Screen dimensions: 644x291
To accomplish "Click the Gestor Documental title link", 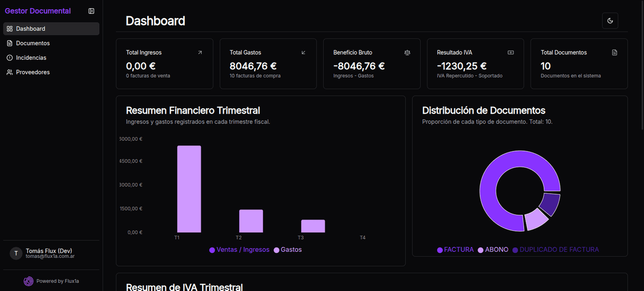I will point(38,11).
